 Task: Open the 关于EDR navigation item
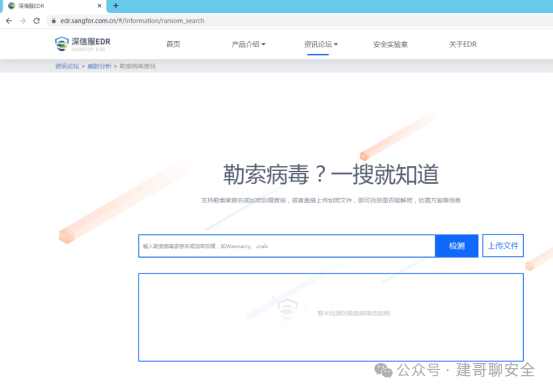(463, 44)
